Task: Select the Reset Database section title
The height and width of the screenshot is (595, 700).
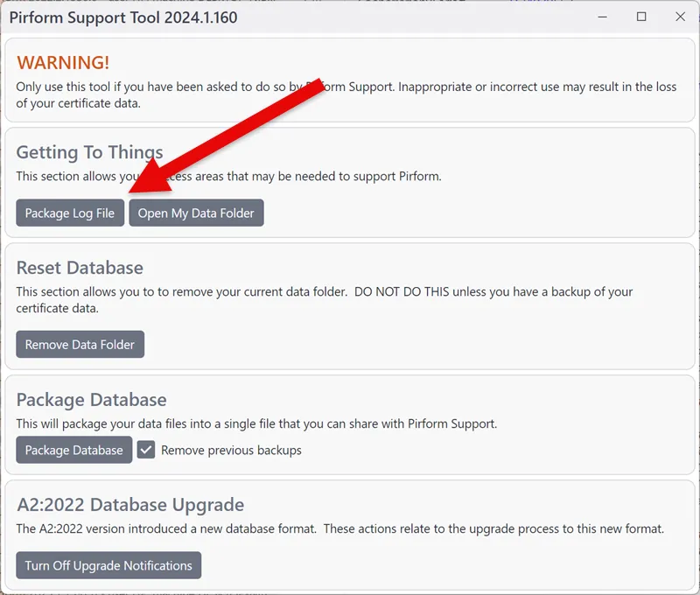Action: pos(73,268)
